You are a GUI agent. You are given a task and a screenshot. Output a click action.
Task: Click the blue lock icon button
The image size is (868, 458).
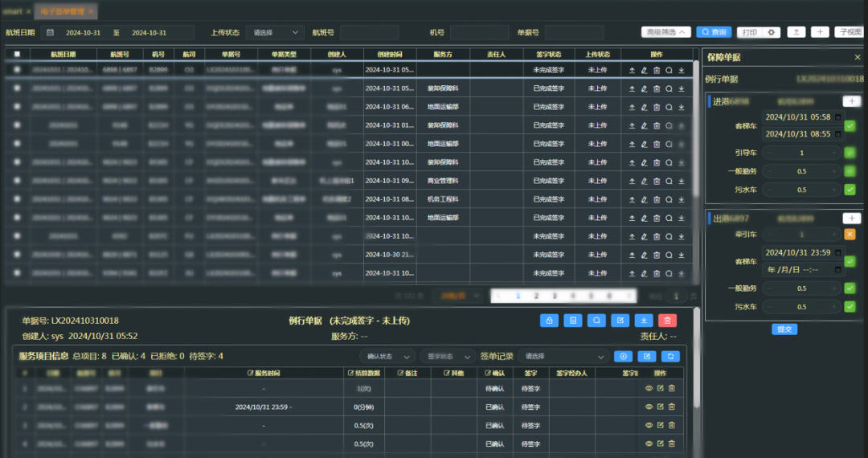point(549,320)
